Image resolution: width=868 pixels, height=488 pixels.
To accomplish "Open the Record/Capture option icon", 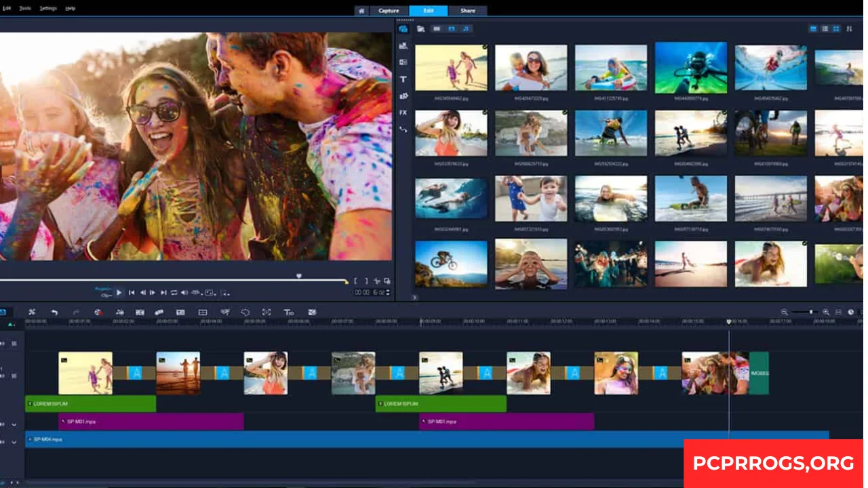I will (98, 312).
